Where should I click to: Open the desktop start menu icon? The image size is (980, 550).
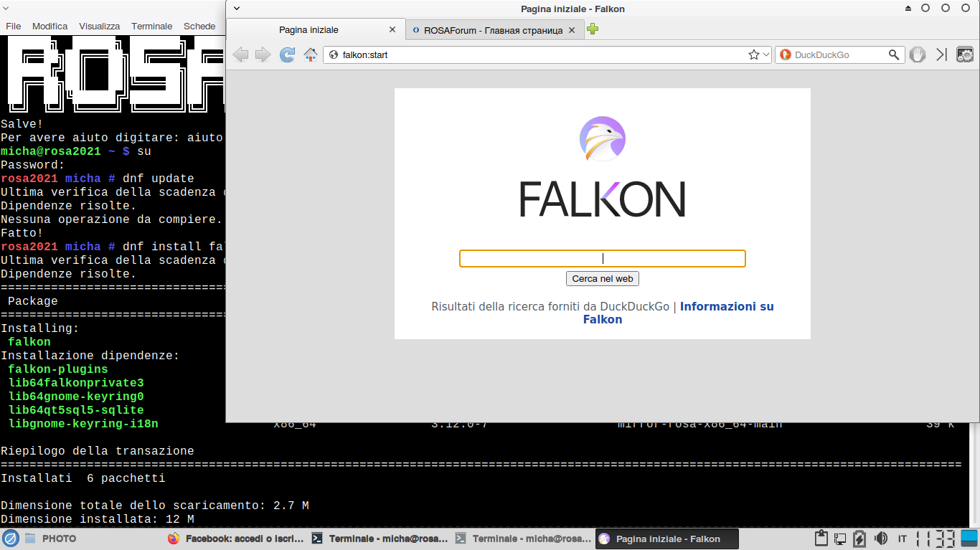[x=10, y=539]
